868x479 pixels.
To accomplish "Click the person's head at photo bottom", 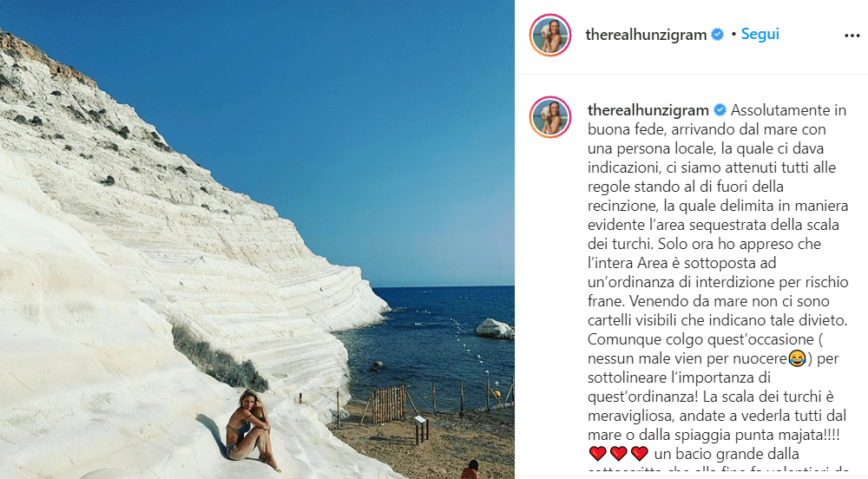I will (470, 469).
